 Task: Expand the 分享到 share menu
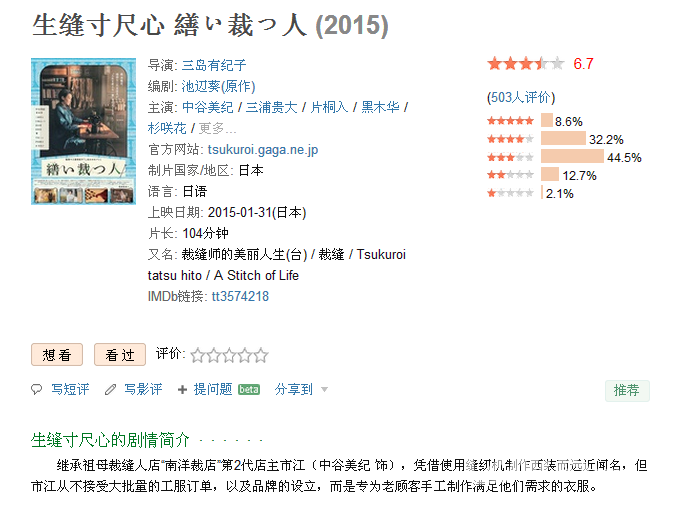(294, 389)
